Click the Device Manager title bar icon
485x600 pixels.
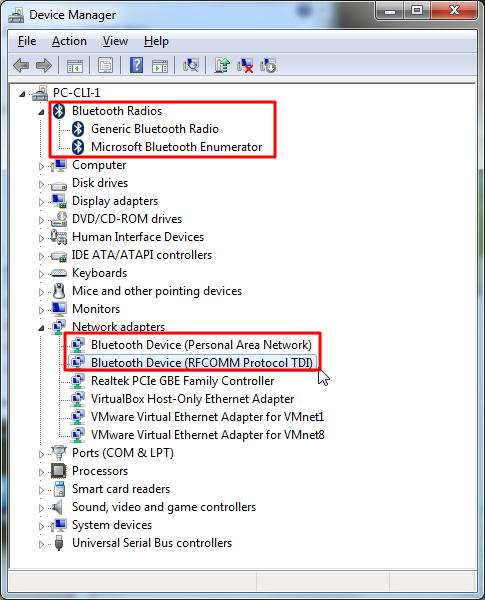(16, 15)
